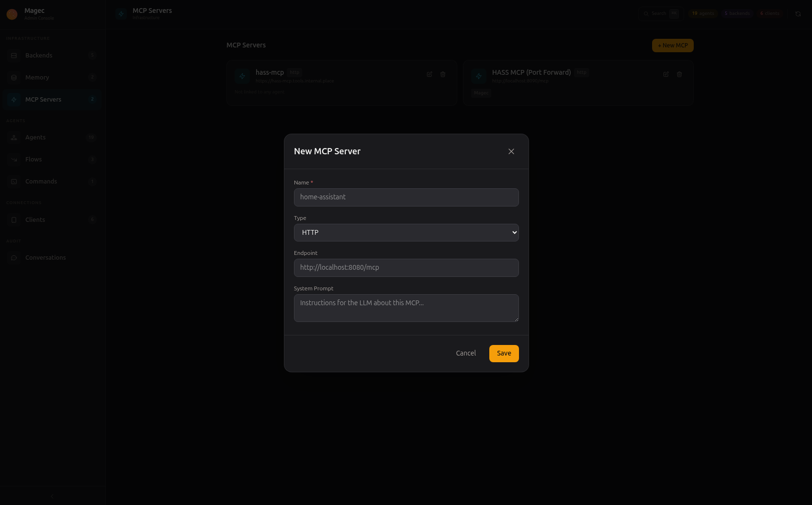Image resolution: width=812 pixels, height=505 pixels.
Task: Click the Flows sidebar icon
Action: pos(13,159)
